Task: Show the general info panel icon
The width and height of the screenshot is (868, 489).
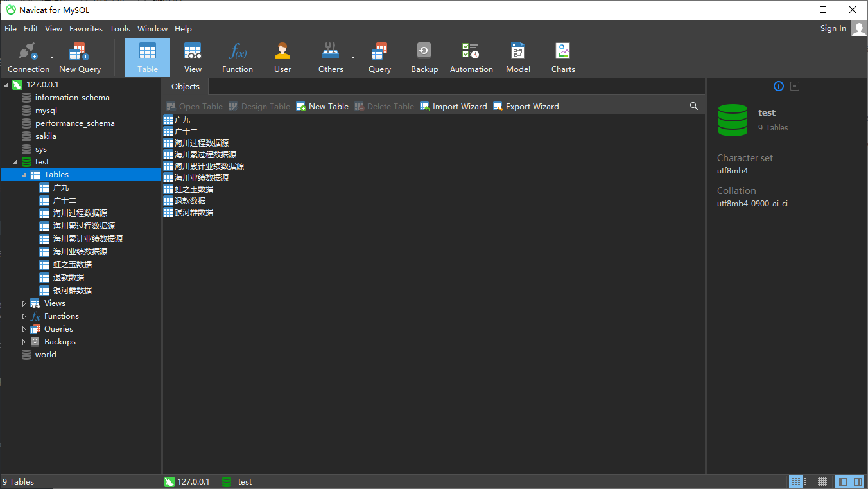Action: pyautogui.click(x=778, y=86)
